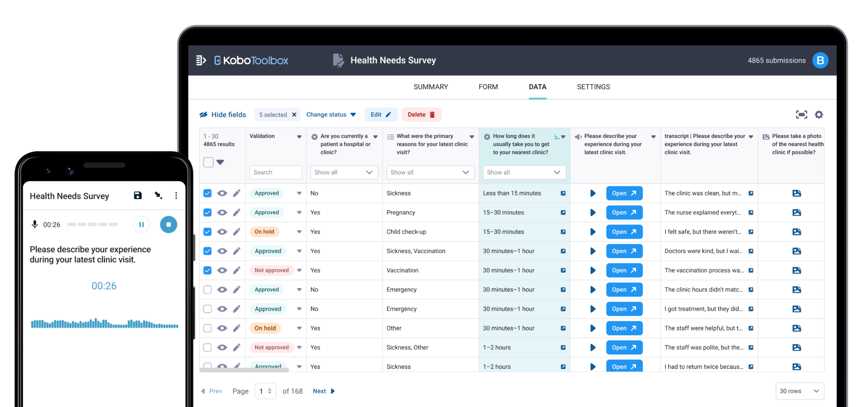Screen dimensions: 868x407
Task: Change validation status for Child check-up row
Action: pos(299,232)
